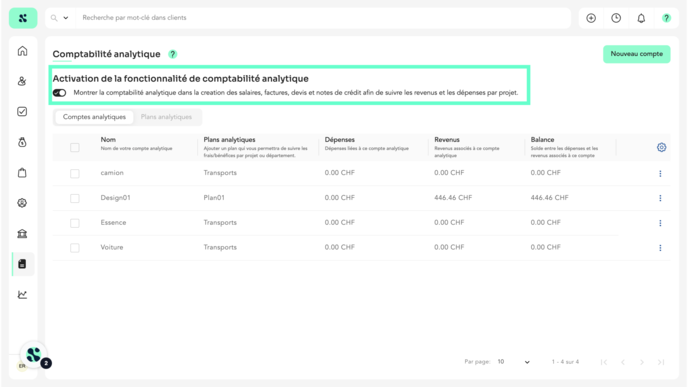Tick the checkbox for the camion row
The height and width of the screenshot is (387, 688).
click(x=75, y=173)
